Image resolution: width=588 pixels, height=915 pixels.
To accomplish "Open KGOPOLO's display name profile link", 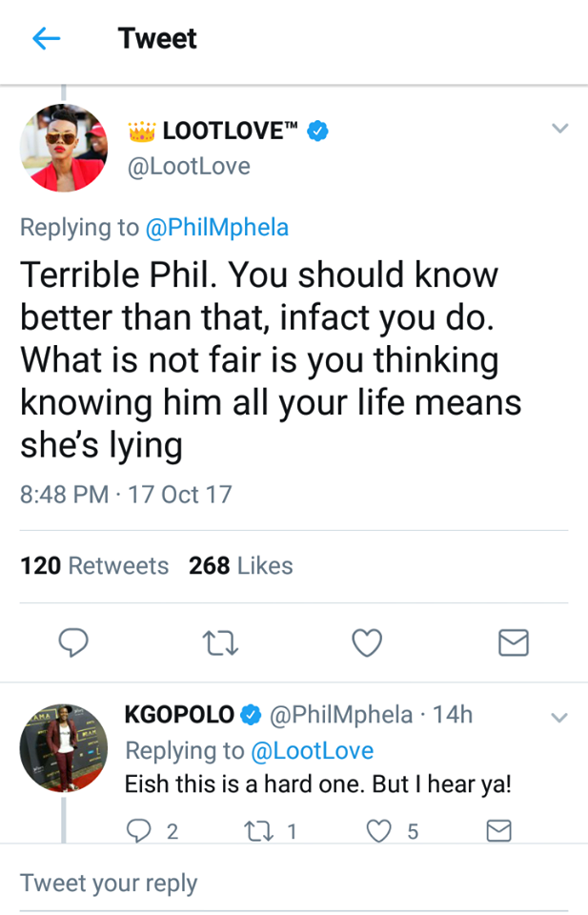I will [180, 714].
